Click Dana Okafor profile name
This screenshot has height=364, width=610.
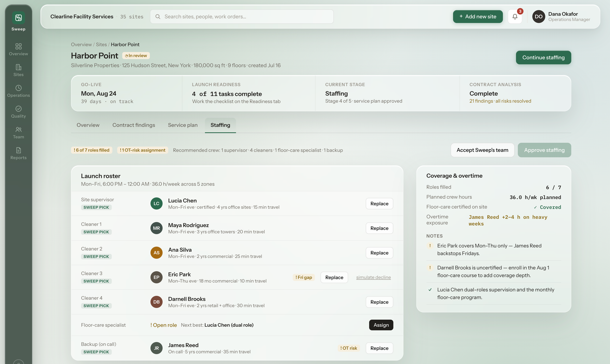[x=563, y=14]
